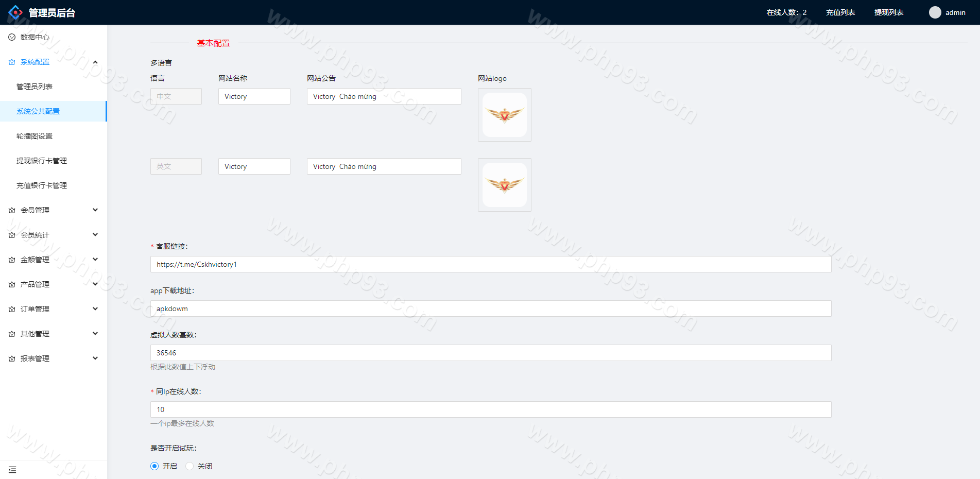Click the admin backend logo icon

pyautogui.click(x=15, y=12)
